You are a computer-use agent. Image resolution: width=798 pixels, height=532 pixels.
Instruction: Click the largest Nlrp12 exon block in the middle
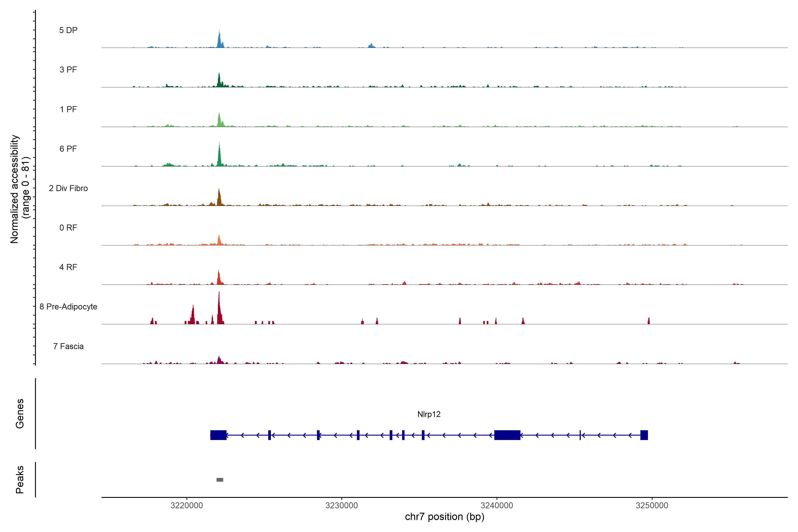click(x=507, y=435)
